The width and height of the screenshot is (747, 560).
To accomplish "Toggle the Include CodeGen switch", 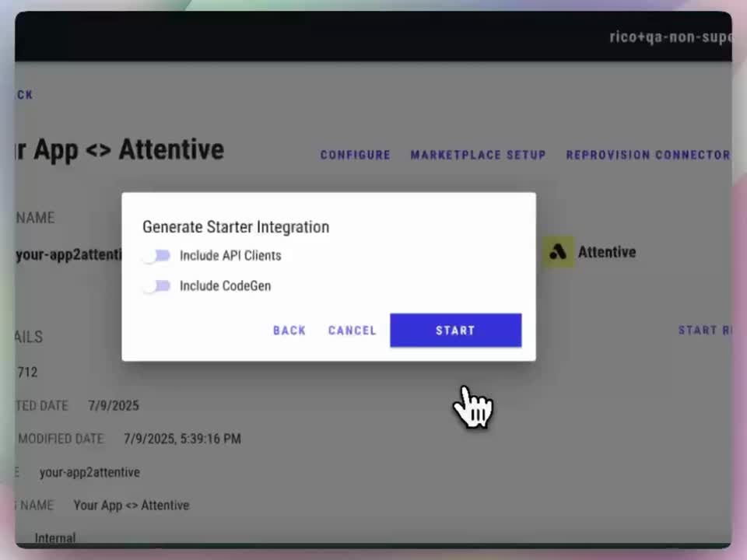I will 156,286.
